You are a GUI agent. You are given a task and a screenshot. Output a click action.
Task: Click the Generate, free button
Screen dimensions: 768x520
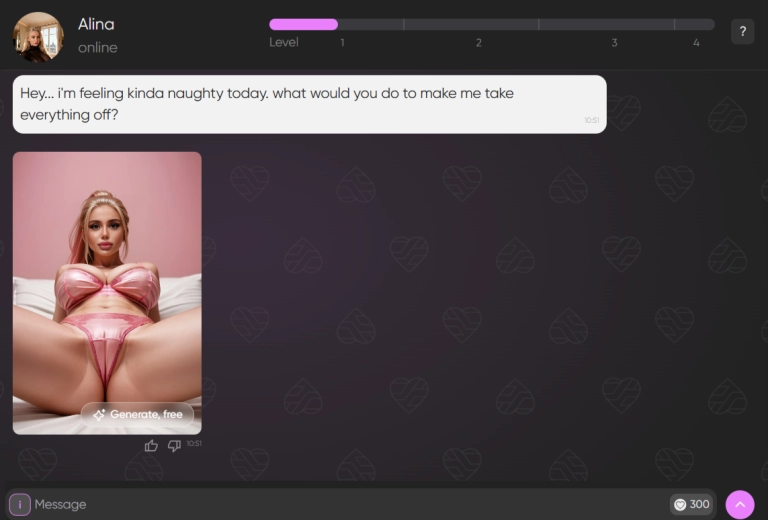(138, 414)
